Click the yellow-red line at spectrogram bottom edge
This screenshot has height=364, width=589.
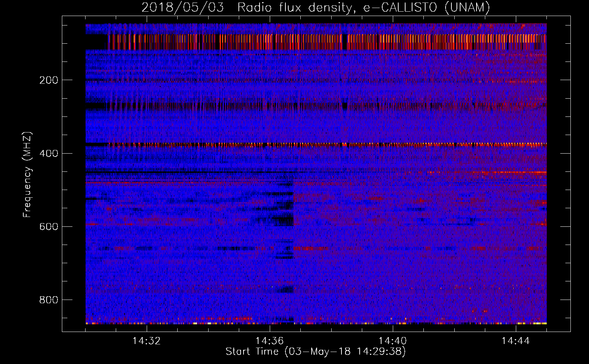(316, 323)
